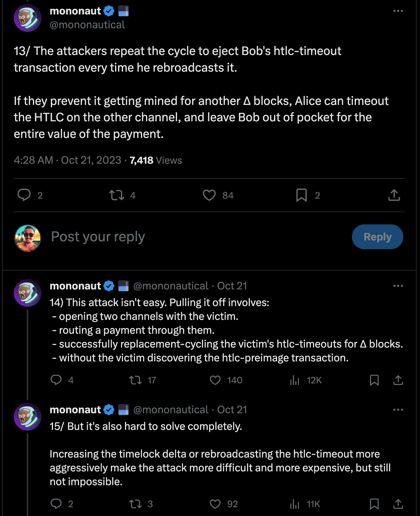Bookmark the main tweet 13/
The image size is (420, 516).
pos(301,195)
